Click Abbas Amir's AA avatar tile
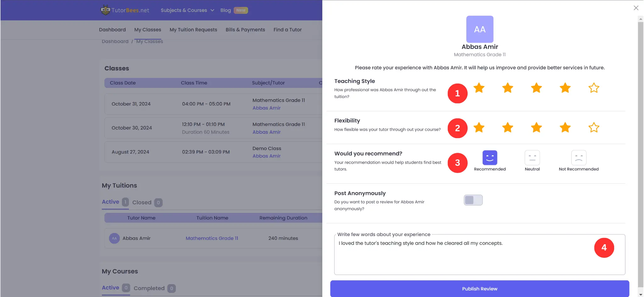The width and height of the screenshot is (644, 297). 480,29
